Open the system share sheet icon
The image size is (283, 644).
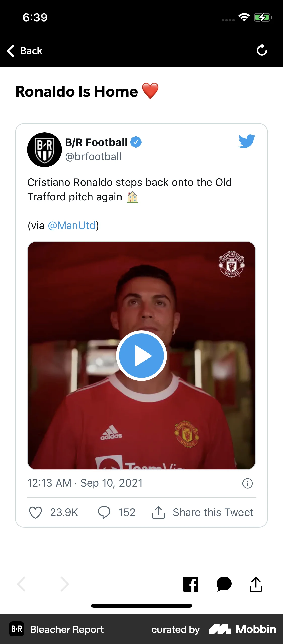point(256,584)
